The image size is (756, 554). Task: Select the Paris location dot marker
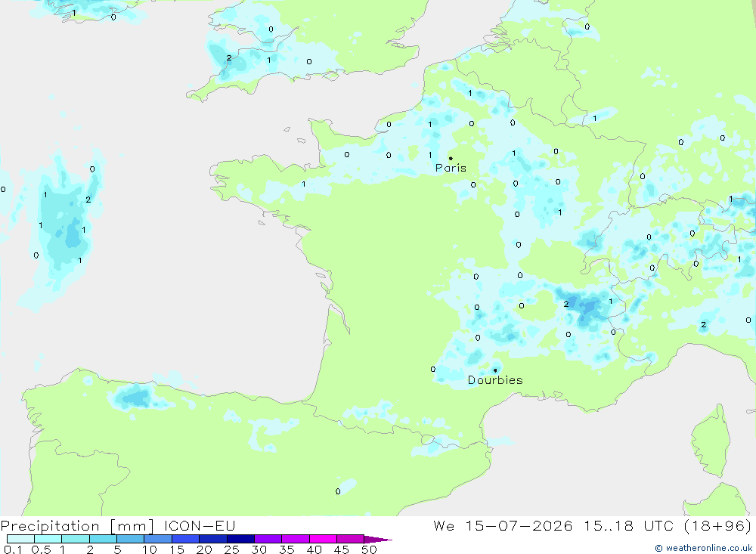[x=451, y=158]
